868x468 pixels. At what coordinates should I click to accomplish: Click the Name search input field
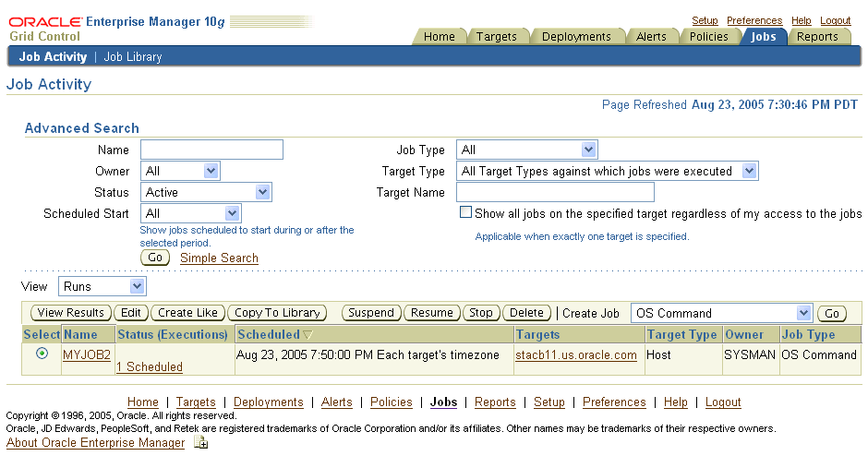pos(211,150)
